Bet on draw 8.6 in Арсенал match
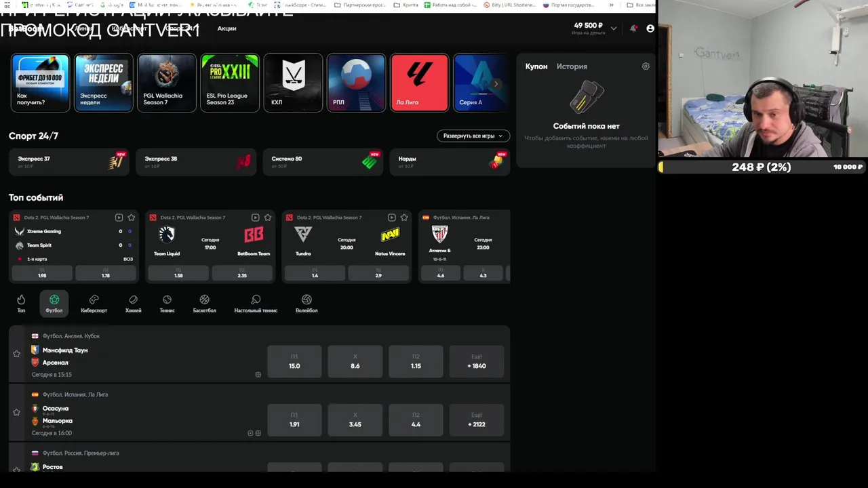The width and height of the screenshot is (868, 488). pos(355,361)
